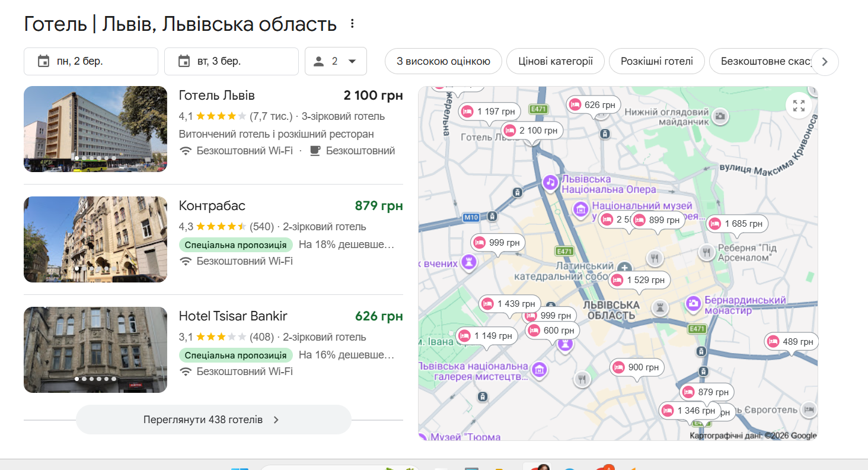Viewport: 868px width, 470px height.
Task: Click the 1 529 грн map marker
Action: 640,280
